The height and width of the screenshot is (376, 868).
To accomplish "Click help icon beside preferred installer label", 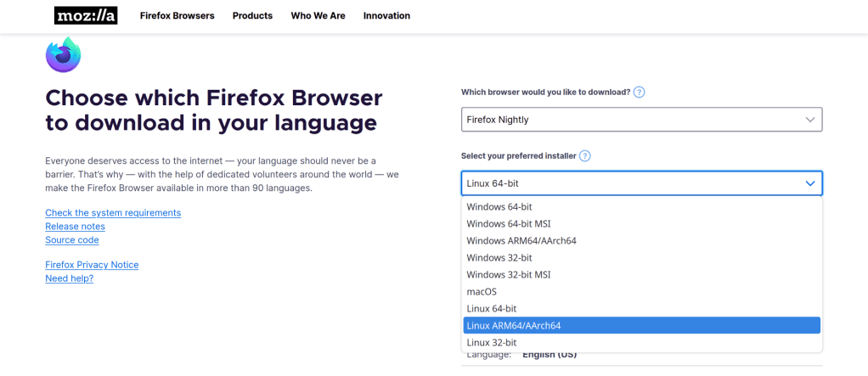I will (x=585, y=156).
